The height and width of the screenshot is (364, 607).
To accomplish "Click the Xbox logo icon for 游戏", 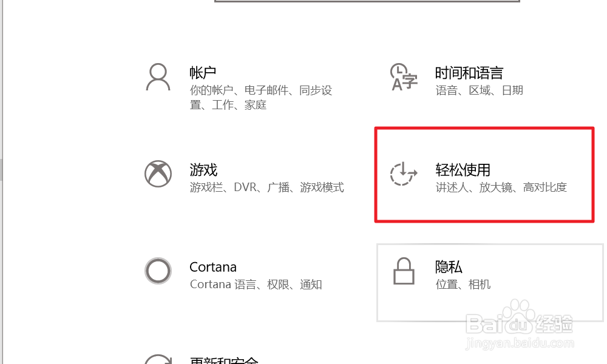I will [158, 174].
